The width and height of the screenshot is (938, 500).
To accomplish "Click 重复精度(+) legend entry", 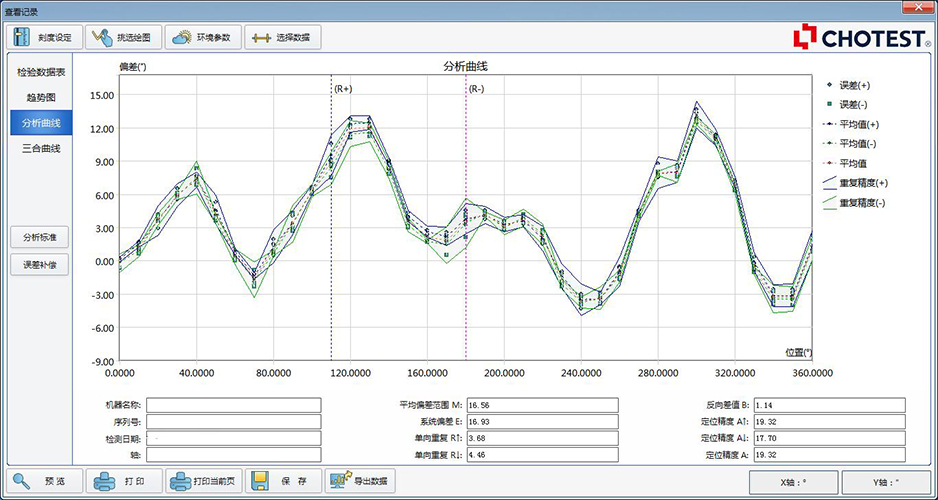I will click(x=858, y=183).
